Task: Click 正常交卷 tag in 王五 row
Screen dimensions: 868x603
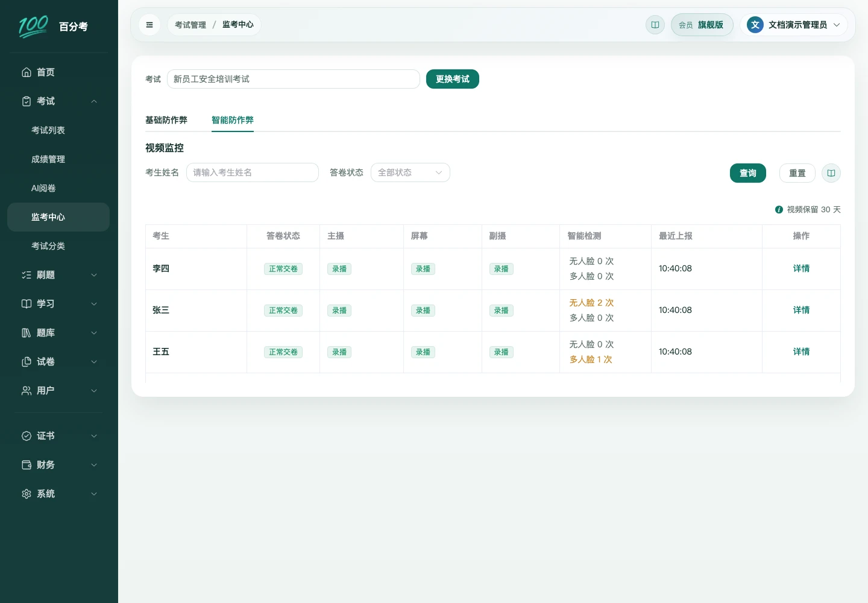Action: (283, 352)
